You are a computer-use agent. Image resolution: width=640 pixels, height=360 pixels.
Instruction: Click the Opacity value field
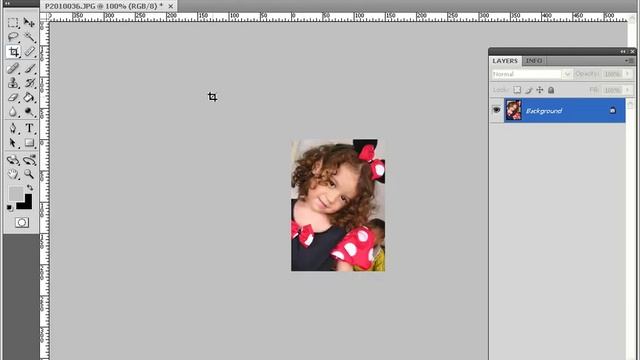click(x=612, y=74)
